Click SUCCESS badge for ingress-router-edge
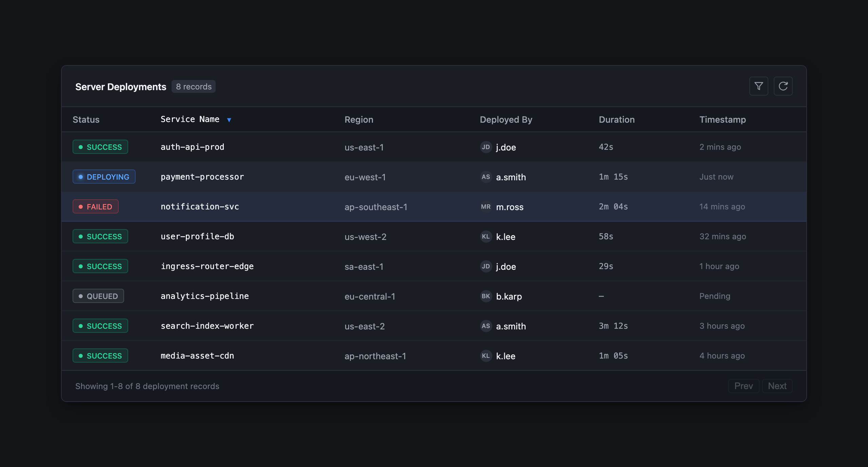 [100, 266]
